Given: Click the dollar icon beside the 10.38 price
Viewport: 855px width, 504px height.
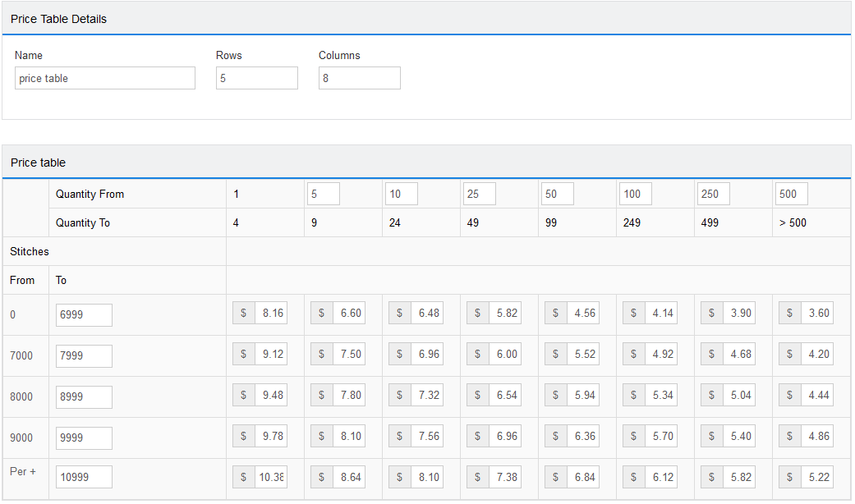Looking at the screenshot, I should point(243,477).
